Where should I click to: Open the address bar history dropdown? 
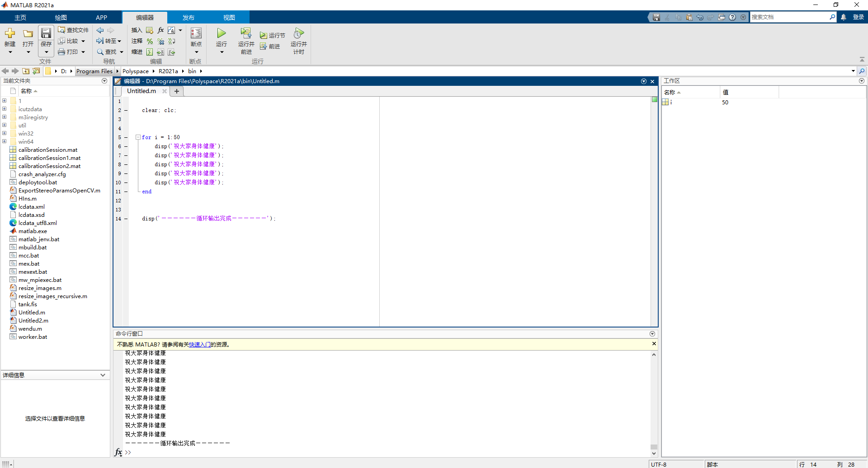coord(853,71)
